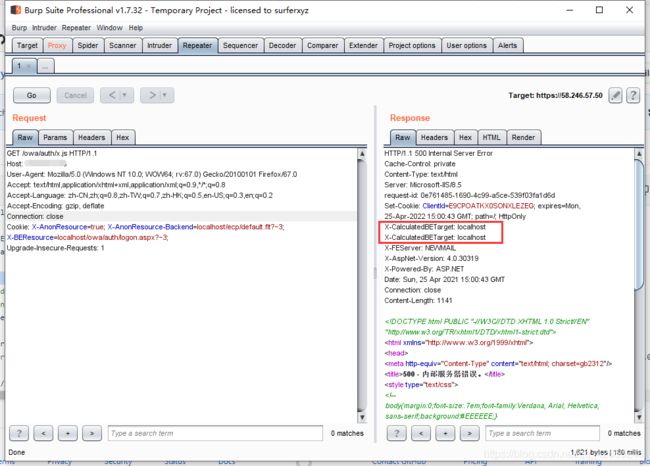Viewport: 650px width, 466px height.
Task: Click 'HTTP/1.1 500 Internal Server Error' status line
Action: (x=439, y=153)
